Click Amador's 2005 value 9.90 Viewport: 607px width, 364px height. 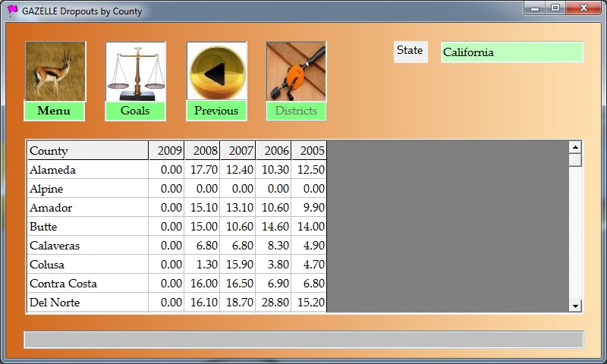309,207
